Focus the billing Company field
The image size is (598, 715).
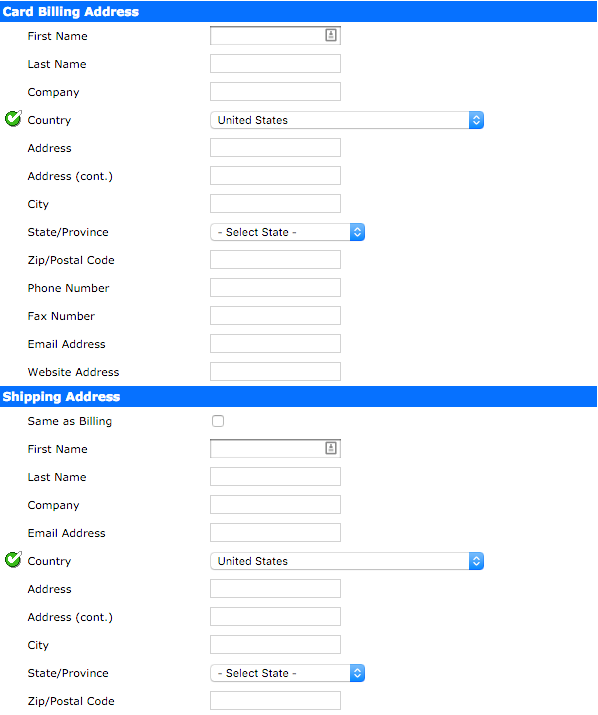pyautogui.click(x=276, y=92)
